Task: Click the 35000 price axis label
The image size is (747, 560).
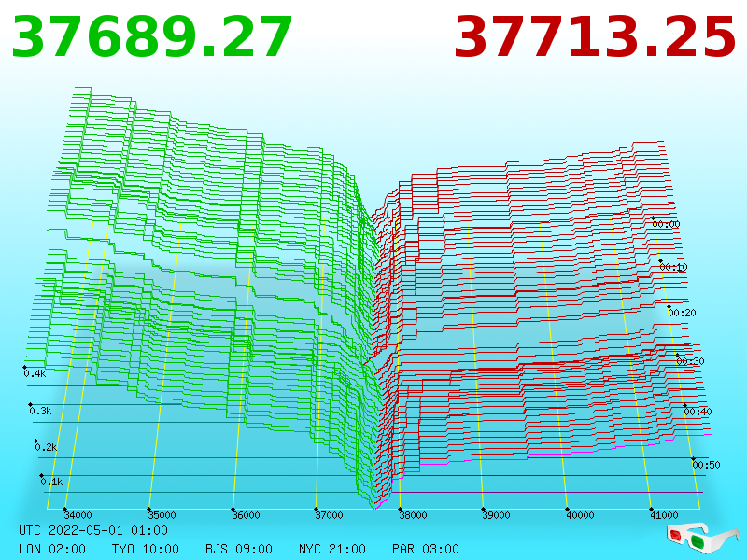Action: (162, 515)
